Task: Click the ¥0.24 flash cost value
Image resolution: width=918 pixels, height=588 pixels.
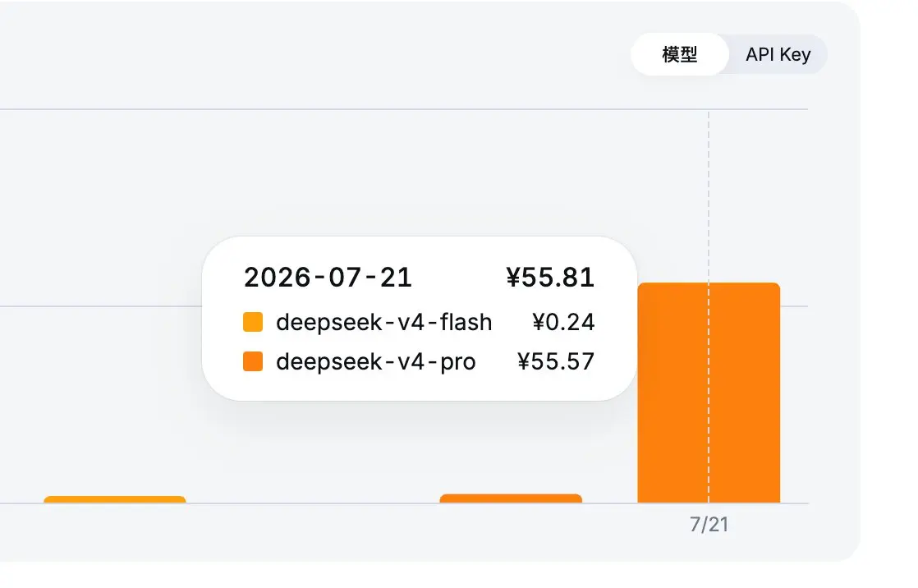Action: [563, 322]
